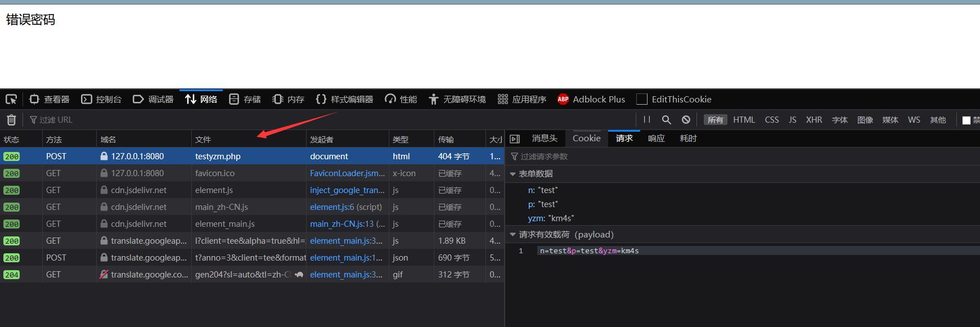Select the 网络 network tab
Image resolution: width=980 pixels, height=327 pixels.
pos(201,100)
